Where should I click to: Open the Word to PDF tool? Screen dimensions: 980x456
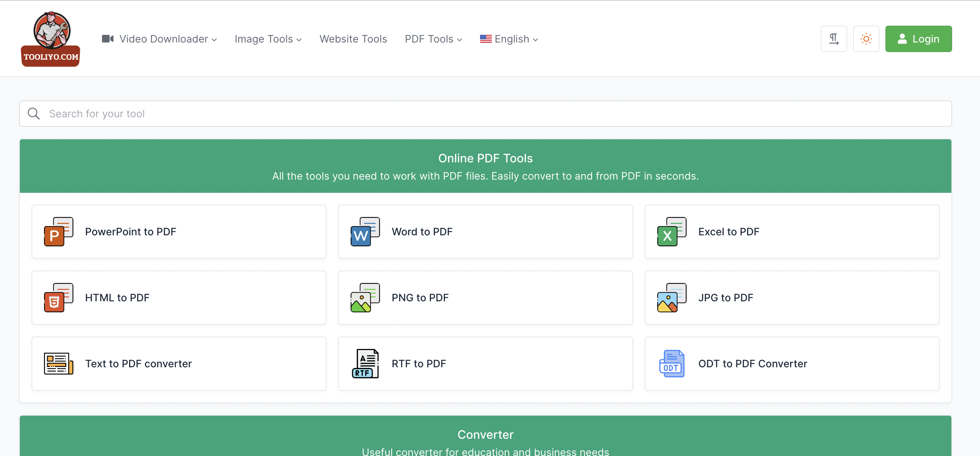(486, 232)
